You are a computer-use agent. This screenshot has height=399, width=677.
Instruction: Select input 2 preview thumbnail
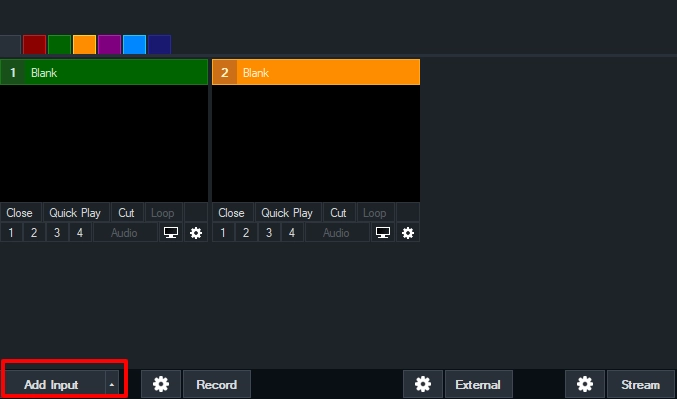click(x=316, y=143)
